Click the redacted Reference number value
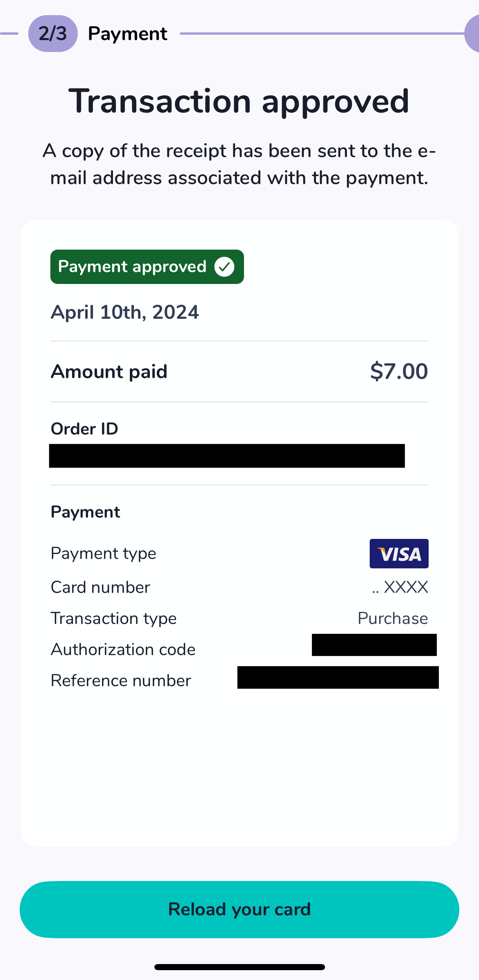This screenshot has width=479, height=980. coord(338,677)
